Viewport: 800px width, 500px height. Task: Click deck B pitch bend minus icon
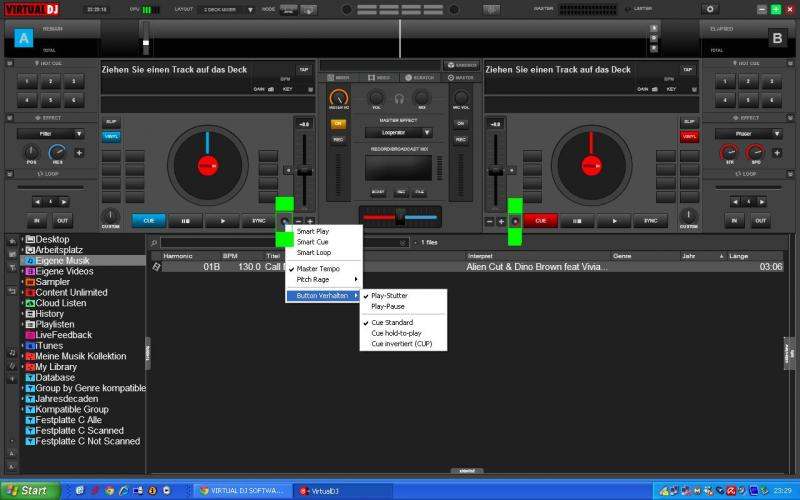490,221
